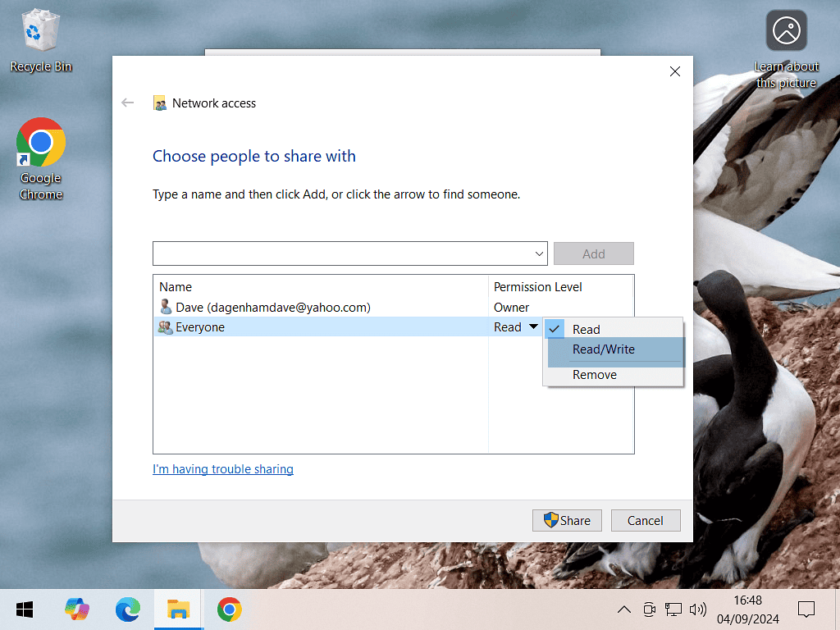Open the I'm having trouble sharing link
Image resolution: width=840 pixels, height=630 pixels.
(x=223, y=469)
